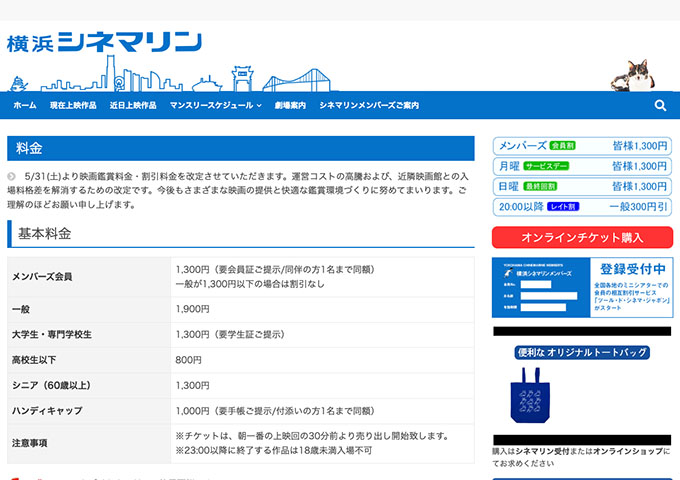Click 便利な オリジナルトートバッグ label

(x=582, y=353)
